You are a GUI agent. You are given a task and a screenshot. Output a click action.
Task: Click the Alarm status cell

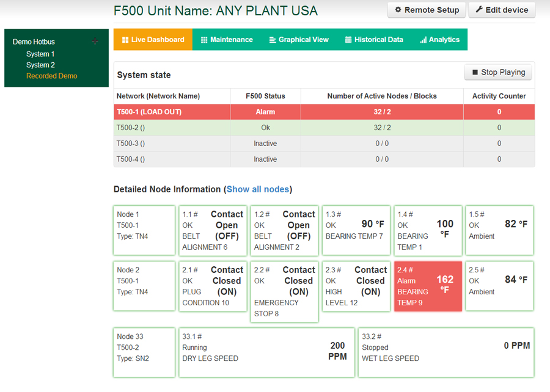pos(266,112)
